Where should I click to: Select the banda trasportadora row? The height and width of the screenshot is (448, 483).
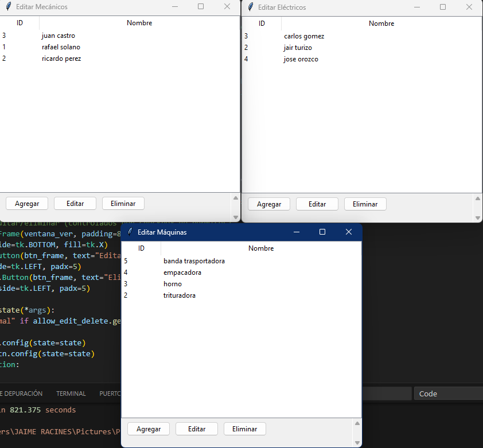pos(194,261)
